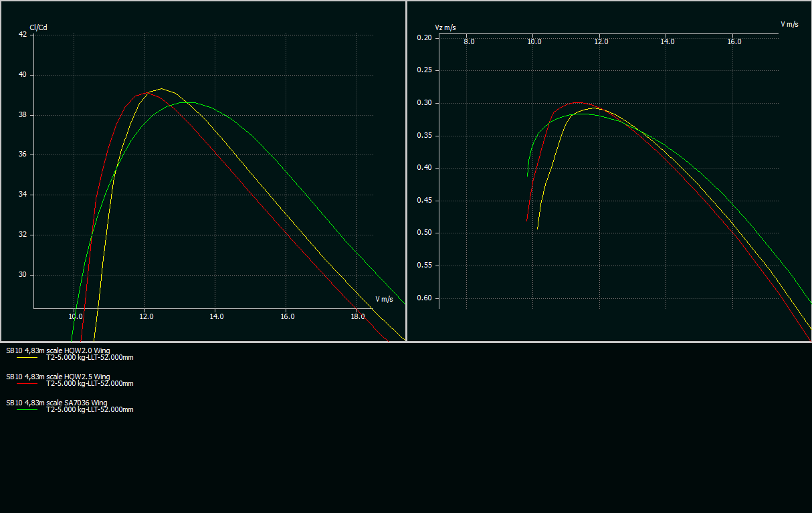812x513 pixels.
Task: Click V m/s label on left graph
Action: click(x=384, y=299)
